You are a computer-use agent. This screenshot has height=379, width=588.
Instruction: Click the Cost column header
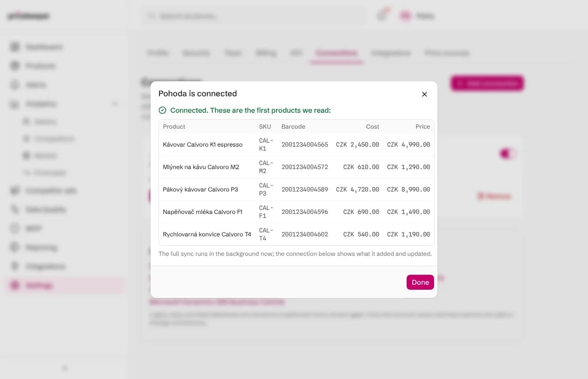pyautogui.click(x=372, y=127)
